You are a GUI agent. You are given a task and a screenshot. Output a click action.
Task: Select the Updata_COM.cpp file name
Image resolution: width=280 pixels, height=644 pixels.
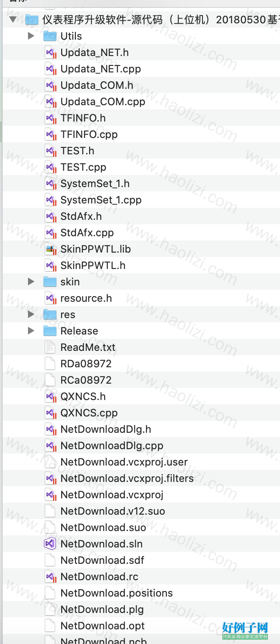click(103, 102)
